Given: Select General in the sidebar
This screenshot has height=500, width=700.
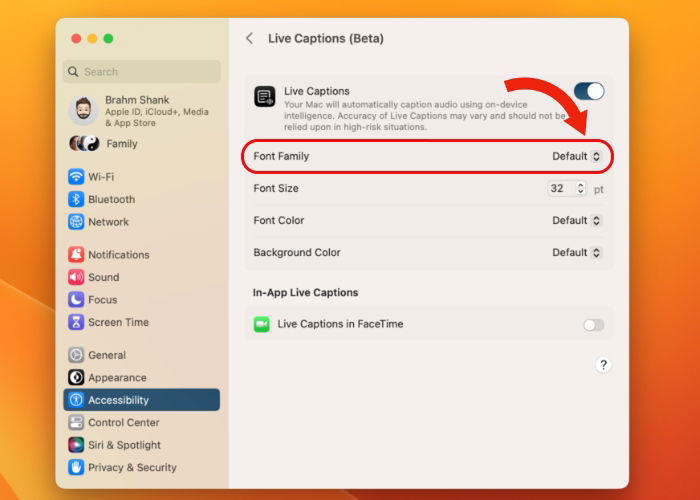Looking at the screenshot, I should [x=142, y=355].
